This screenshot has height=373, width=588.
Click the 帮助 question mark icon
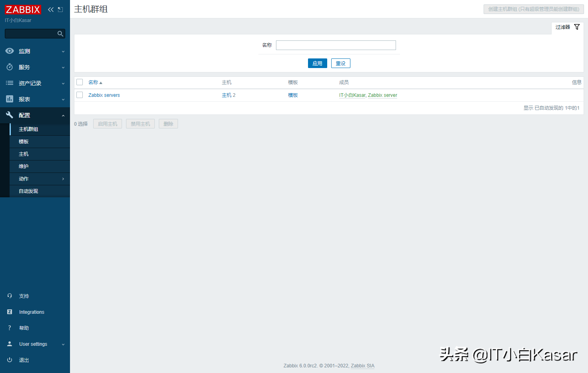(x=10, y=328)
